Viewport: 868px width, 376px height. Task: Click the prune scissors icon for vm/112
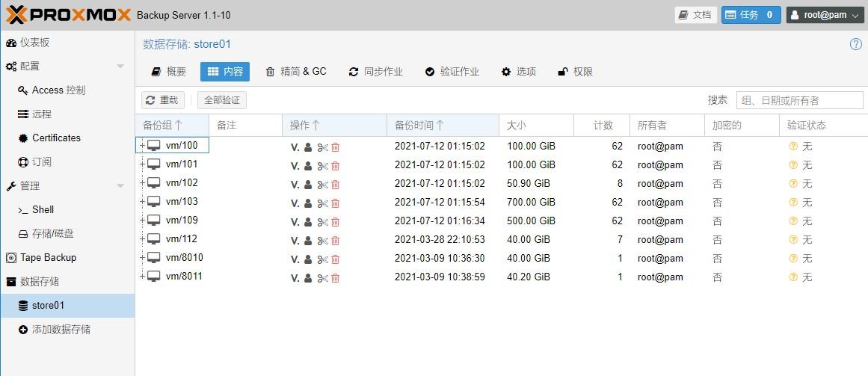pos(322,241)
